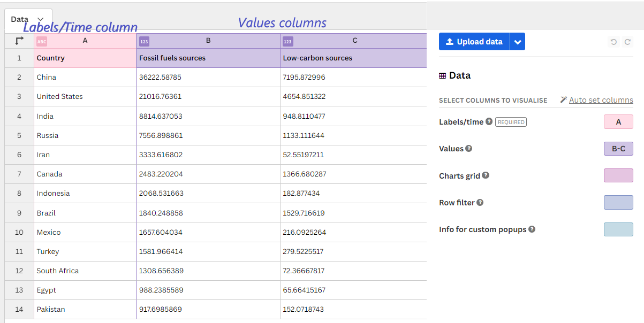Open the Upload data dropdown arrow
This screenshot has width=644, height=323.
517,41
